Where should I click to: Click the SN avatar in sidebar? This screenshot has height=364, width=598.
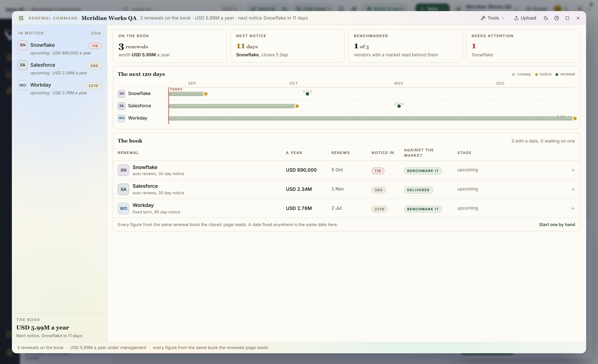(23, 45)
